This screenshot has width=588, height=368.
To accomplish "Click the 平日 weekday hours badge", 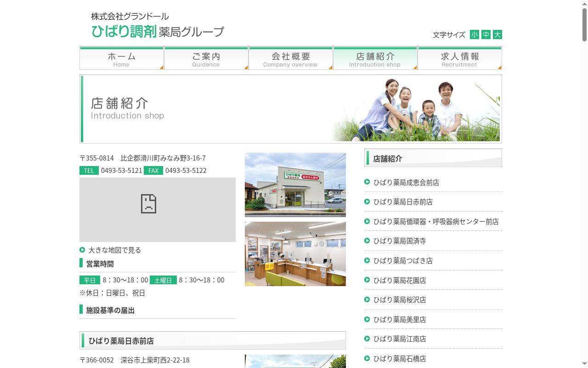I will point(90,280).
